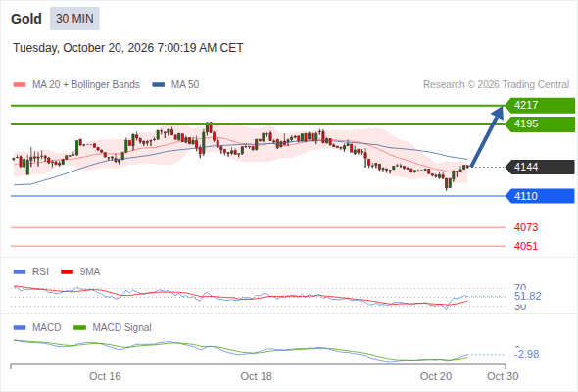Click the MA 20 + Bollinger Bands legend label
This screenshot has height=392, width=578.
click(x=86, y=85)
